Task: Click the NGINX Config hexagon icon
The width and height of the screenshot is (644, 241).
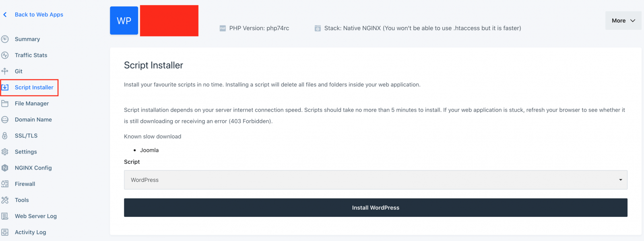Action: 5,168
